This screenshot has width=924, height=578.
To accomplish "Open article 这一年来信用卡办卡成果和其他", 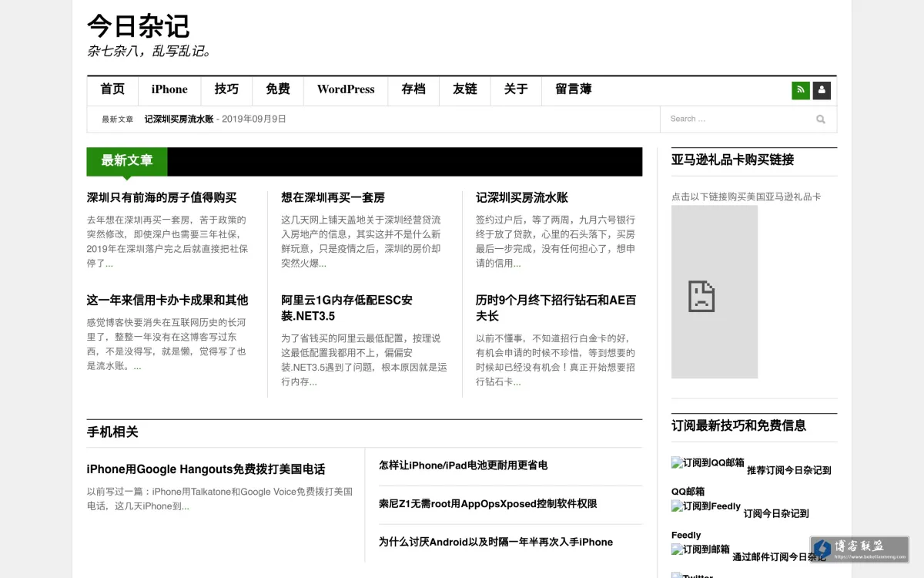I will (168, 300).
